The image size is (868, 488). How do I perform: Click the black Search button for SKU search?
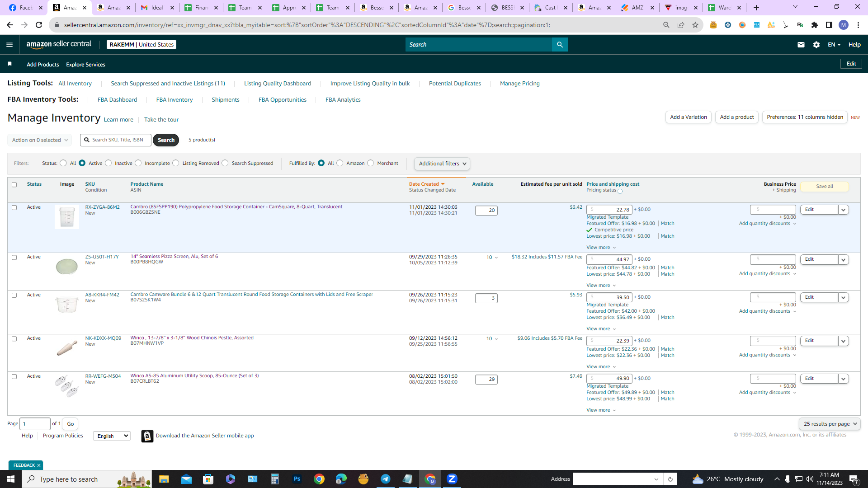click(166, 140)
